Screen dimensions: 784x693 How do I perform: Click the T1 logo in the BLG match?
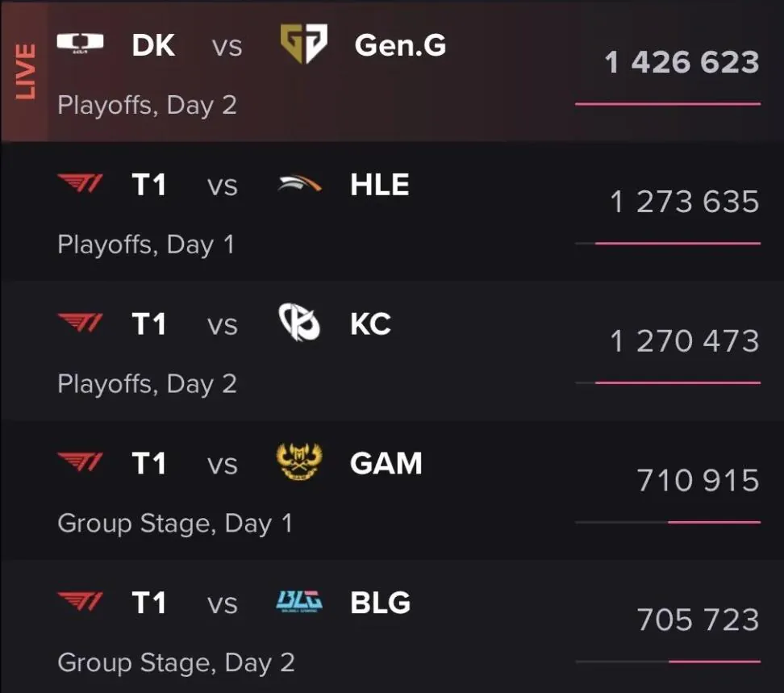[x=80, y=601]
